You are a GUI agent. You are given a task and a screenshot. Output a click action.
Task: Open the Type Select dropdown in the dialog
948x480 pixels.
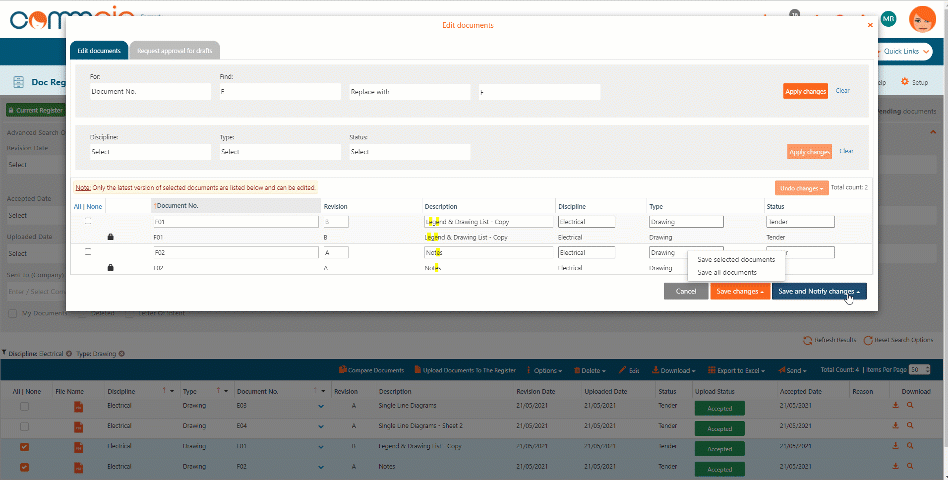[280, 152]
